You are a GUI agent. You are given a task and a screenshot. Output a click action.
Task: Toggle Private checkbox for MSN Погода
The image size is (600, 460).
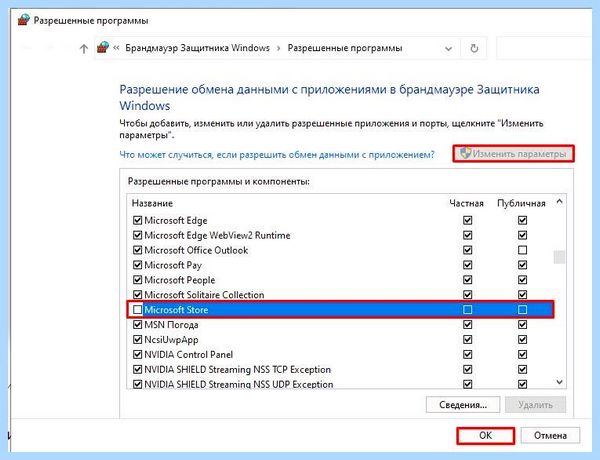tap(467, 325)
